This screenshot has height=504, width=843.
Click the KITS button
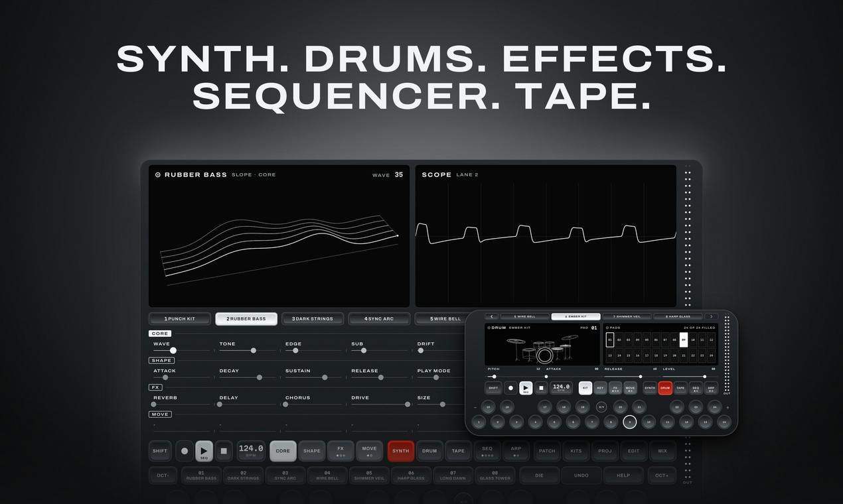575,451
